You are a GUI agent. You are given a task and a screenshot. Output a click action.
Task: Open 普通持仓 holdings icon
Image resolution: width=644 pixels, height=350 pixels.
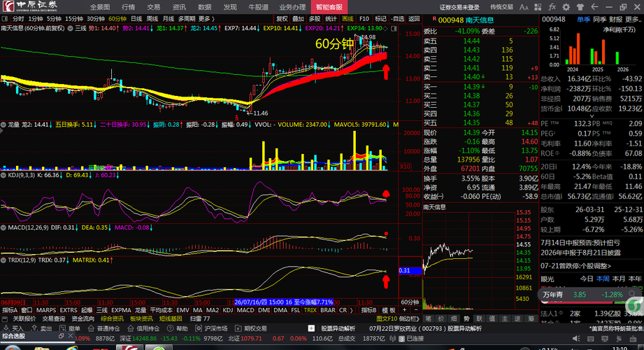90,328
